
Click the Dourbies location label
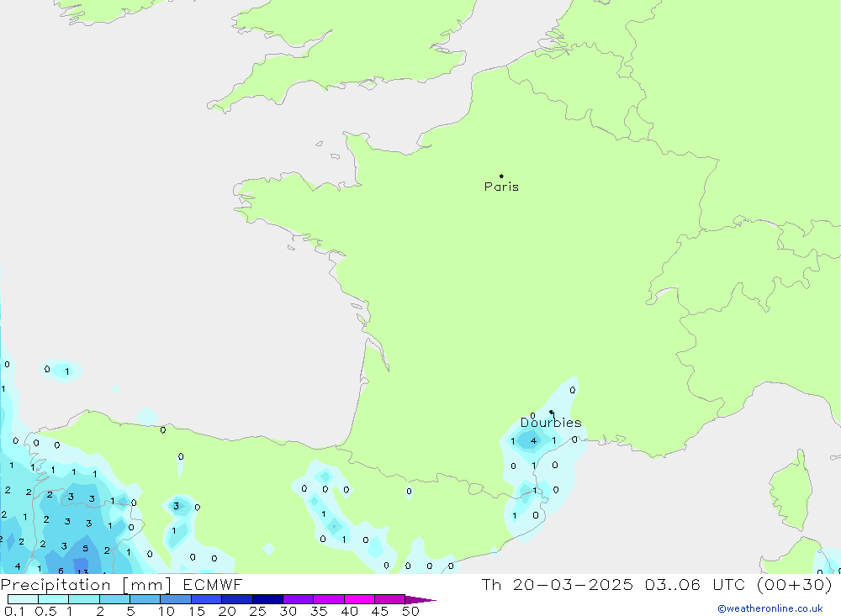(x=551, y=423)
